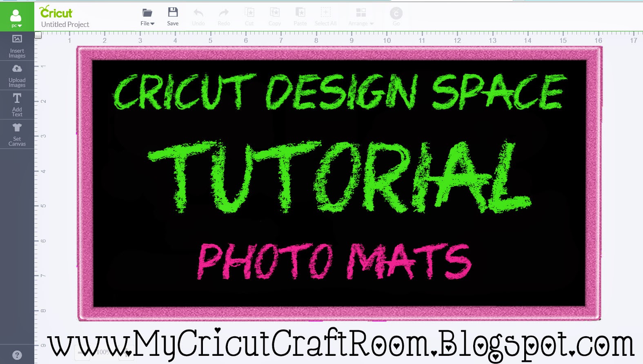Open the File menu

[x=147, y=17]
